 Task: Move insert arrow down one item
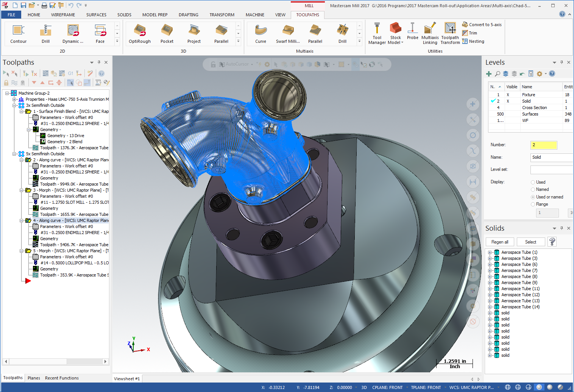[x=34, y=83]
